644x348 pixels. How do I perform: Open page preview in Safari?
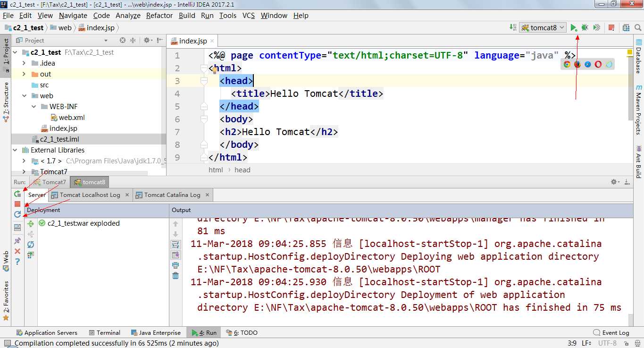tap(588, 65)
